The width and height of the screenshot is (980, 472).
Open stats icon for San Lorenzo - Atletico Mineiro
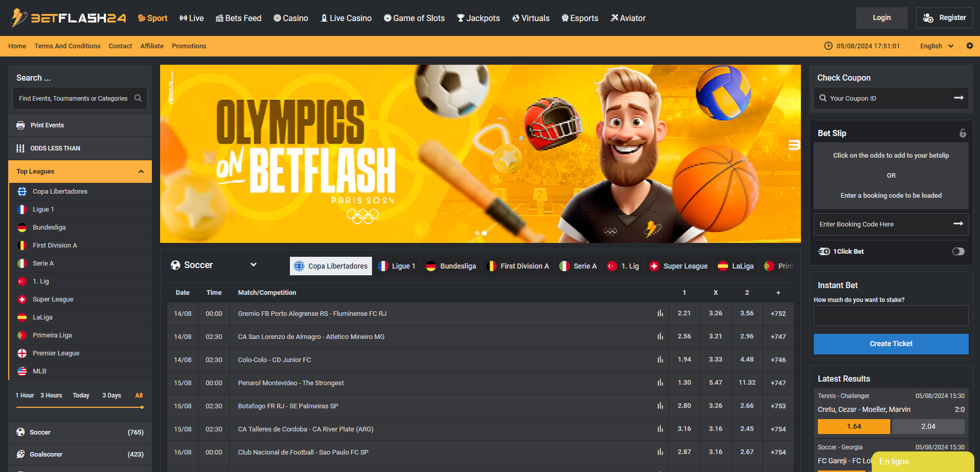click(660, 336)
